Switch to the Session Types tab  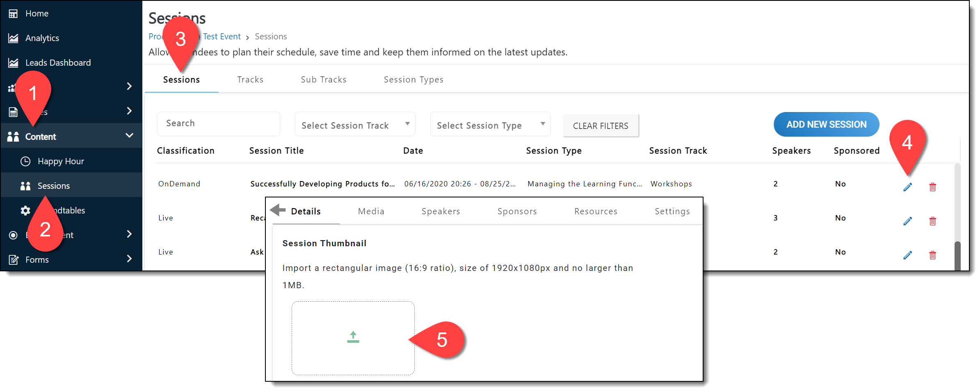(413, 80)
